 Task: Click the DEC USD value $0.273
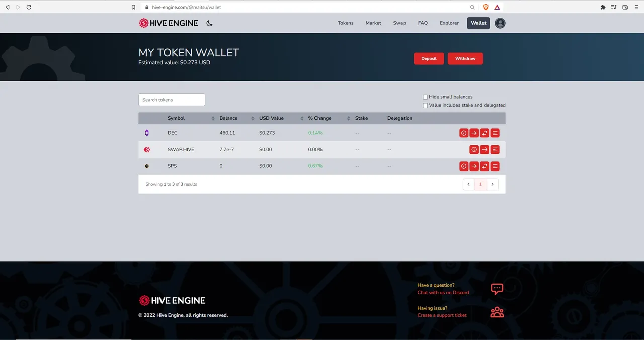click(x=267, y=133)
